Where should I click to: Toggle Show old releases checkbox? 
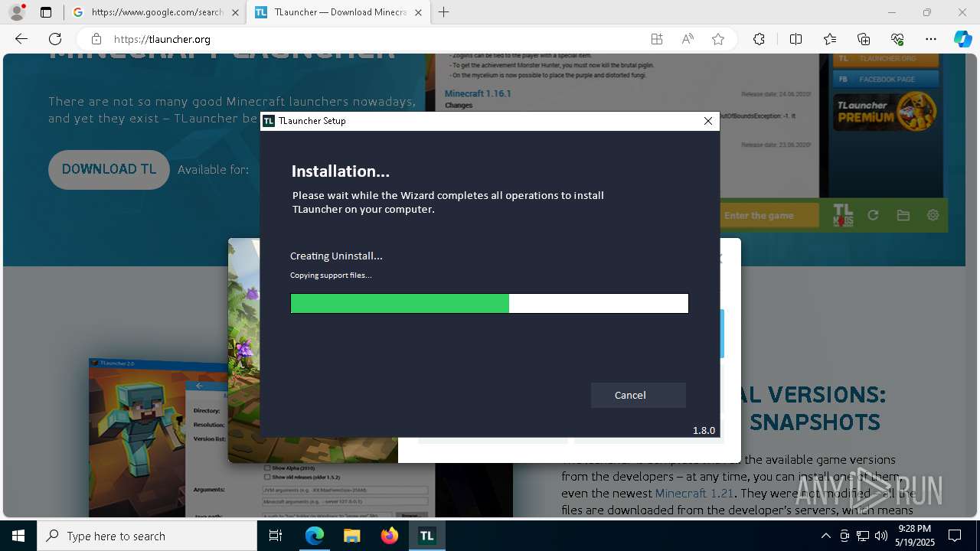(267, 476)
